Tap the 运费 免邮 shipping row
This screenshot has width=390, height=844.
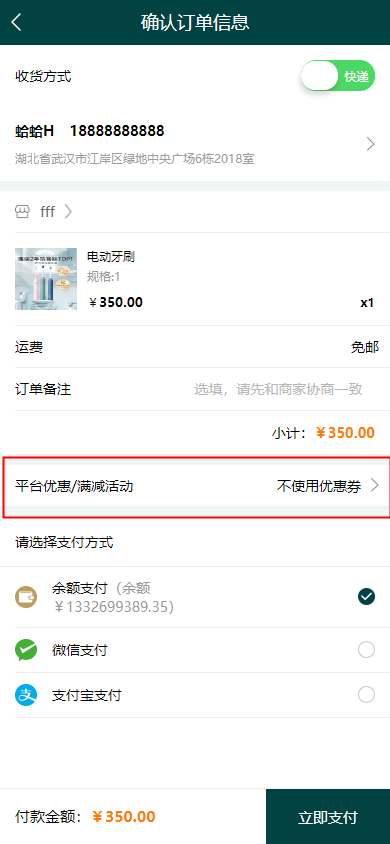(x=197, y=347)
